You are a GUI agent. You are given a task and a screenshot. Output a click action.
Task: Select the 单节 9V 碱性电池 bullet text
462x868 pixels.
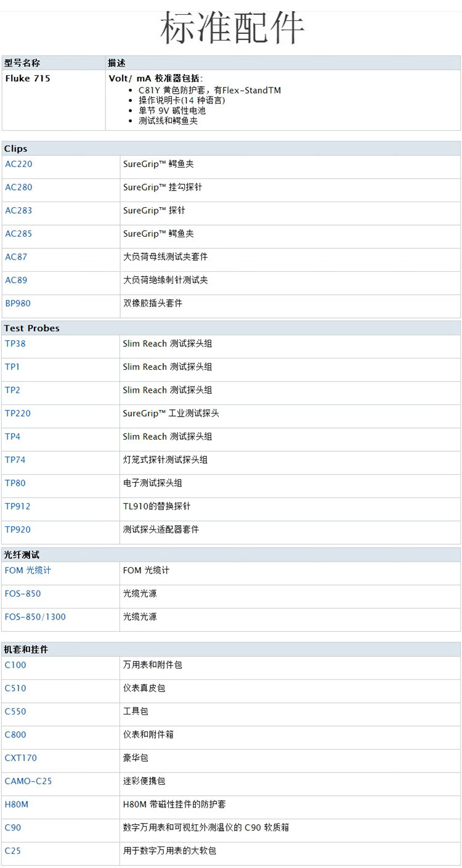tap(172, 110)
